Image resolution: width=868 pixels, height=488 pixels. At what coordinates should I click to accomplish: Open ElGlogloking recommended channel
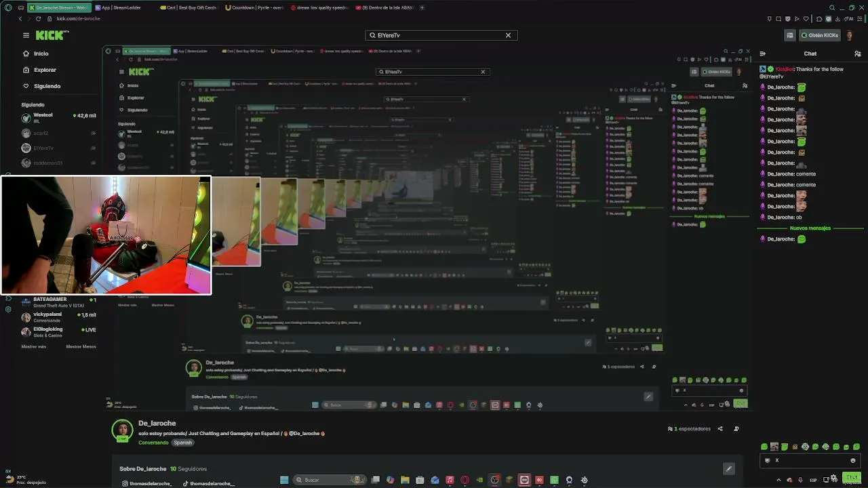coord(58,332)
